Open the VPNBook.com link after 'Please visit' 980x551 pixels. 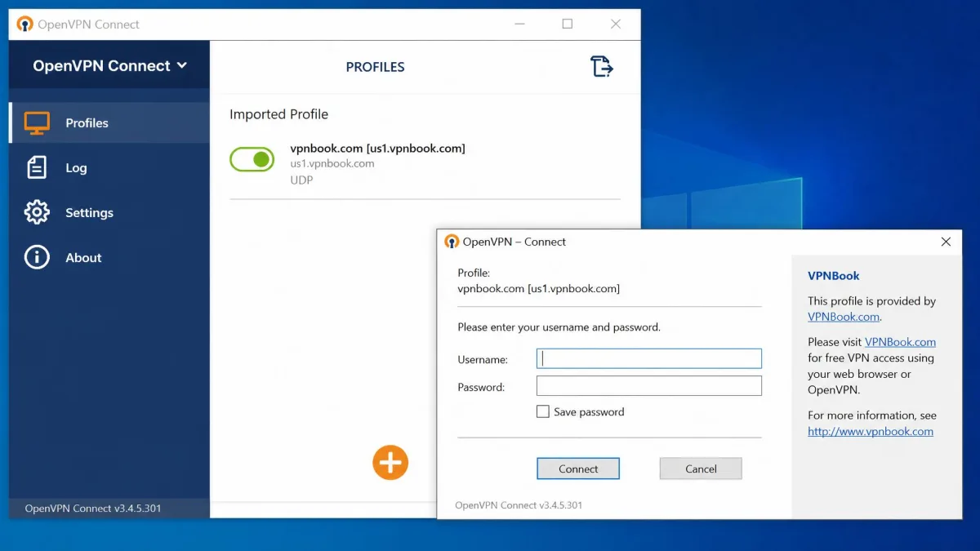(900, 342)
